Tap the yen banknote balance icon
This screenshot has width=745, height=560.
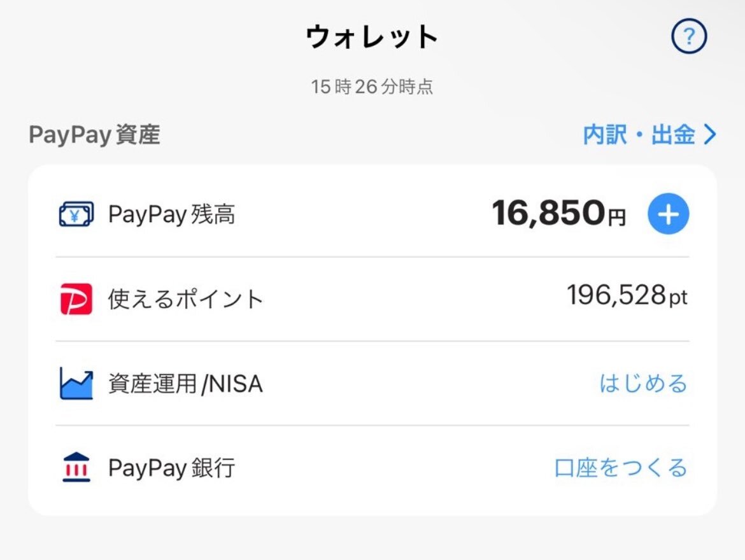[x=76, y=214]
